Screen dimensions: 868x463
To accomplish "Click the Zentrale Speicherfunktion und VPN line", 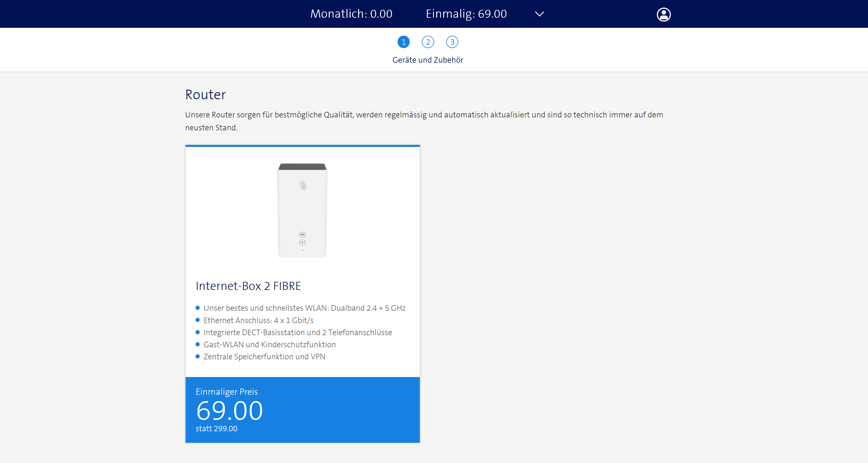I will tap(264, 357).
